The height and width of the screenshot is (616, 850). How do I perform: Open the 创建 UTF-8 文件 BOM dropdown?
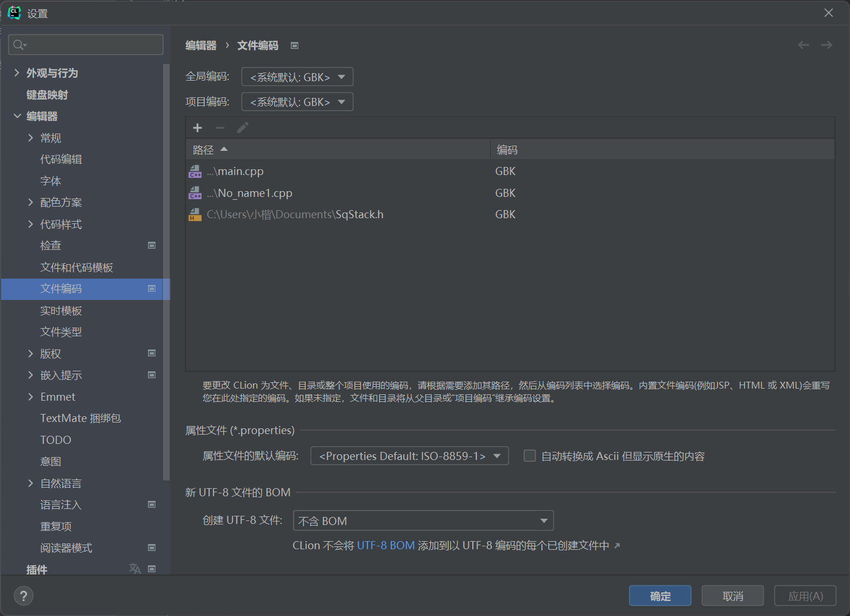423,520
